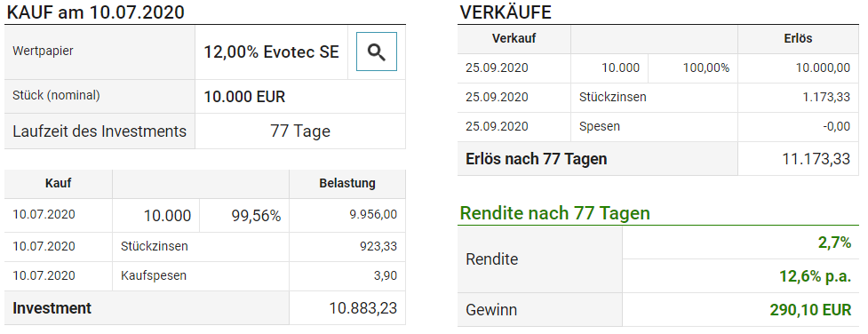Select the purchase quantity 10.000 in Kauf table
868x334 pixels.
[167, 216]
